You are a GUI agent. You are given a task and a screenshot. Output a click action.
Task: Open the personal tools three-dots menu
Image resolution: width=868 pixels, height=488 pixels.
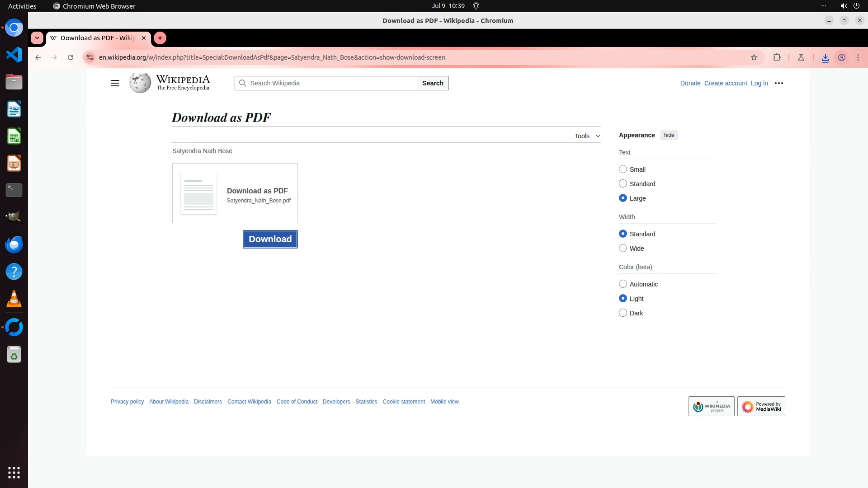tap(778, 83)
